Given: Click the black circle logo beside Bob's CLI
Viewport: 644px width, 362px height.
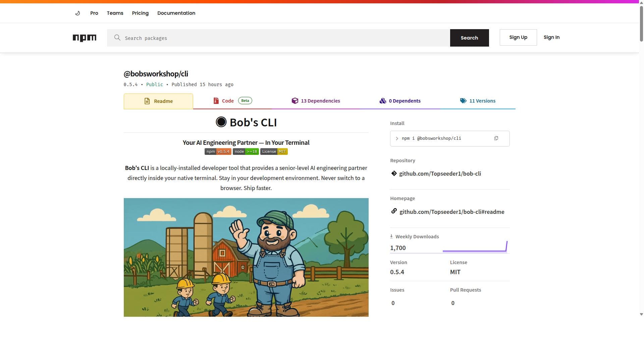Looking at the screenshot, I should tap(221, 122).
